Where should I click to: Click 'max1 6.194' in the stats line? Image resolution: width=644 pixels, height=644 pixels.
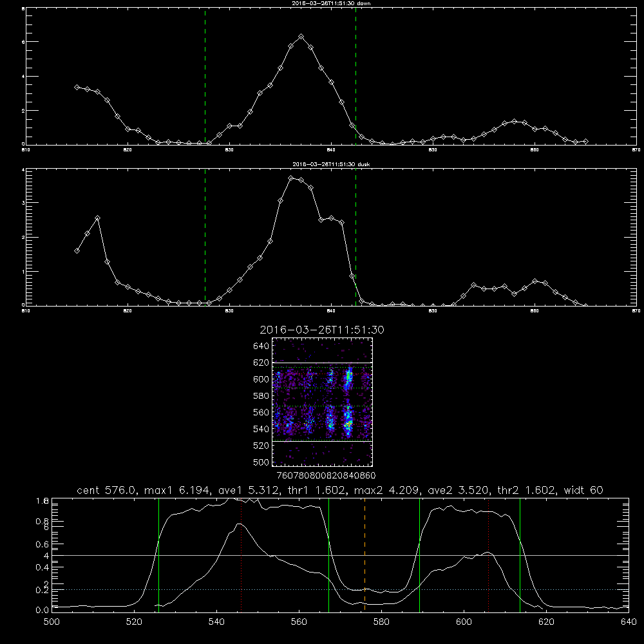pos(178,490)
